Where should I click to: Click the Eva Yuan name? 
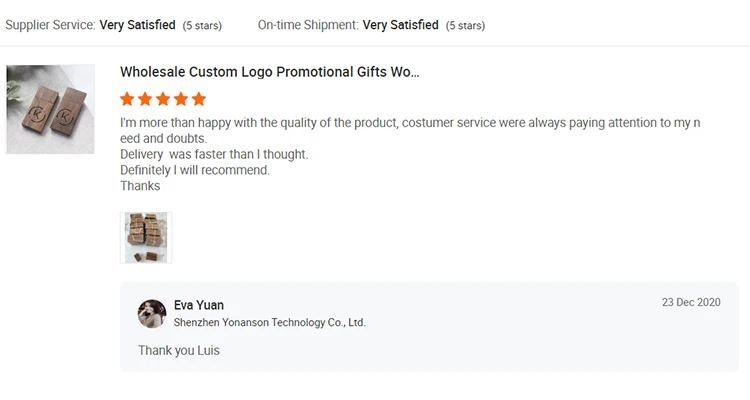(x=199, y=305)
